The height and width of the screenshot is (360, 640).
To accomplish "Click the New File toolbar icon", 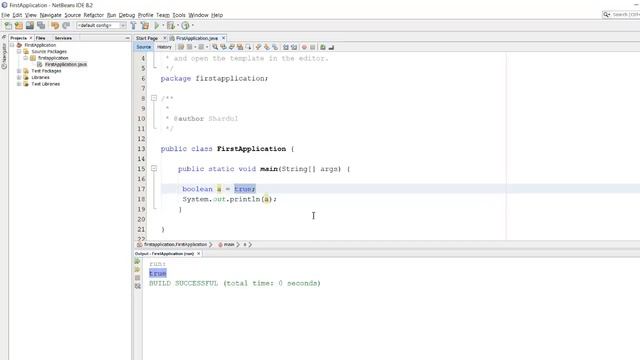I will point(8,25).
